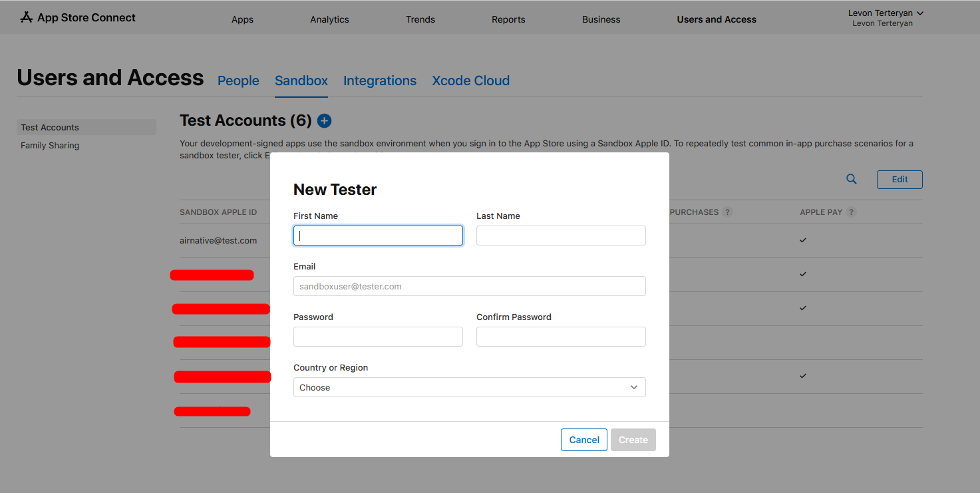Click the Password field
This screenshot has width=980, height=493.
tap(378, 337)
